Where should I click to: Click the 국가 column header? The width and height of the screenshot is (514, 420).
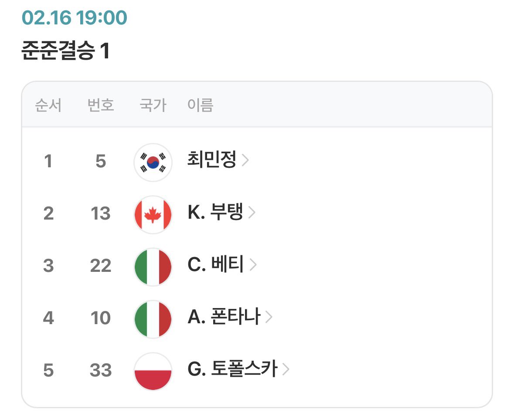point(153,105)
